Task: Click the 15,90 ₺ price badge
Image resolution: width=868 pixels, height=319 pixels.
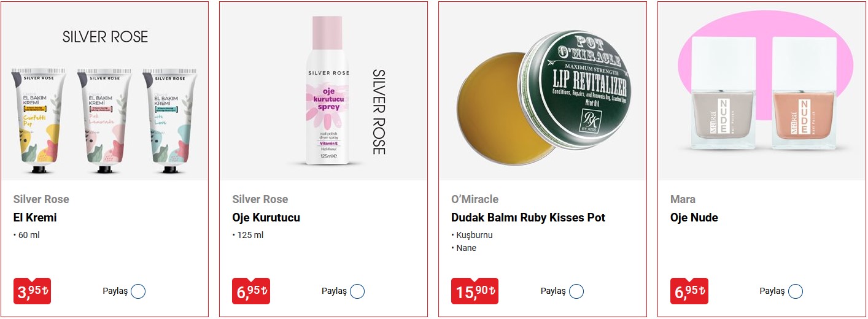Action: (x=475, y=291)
